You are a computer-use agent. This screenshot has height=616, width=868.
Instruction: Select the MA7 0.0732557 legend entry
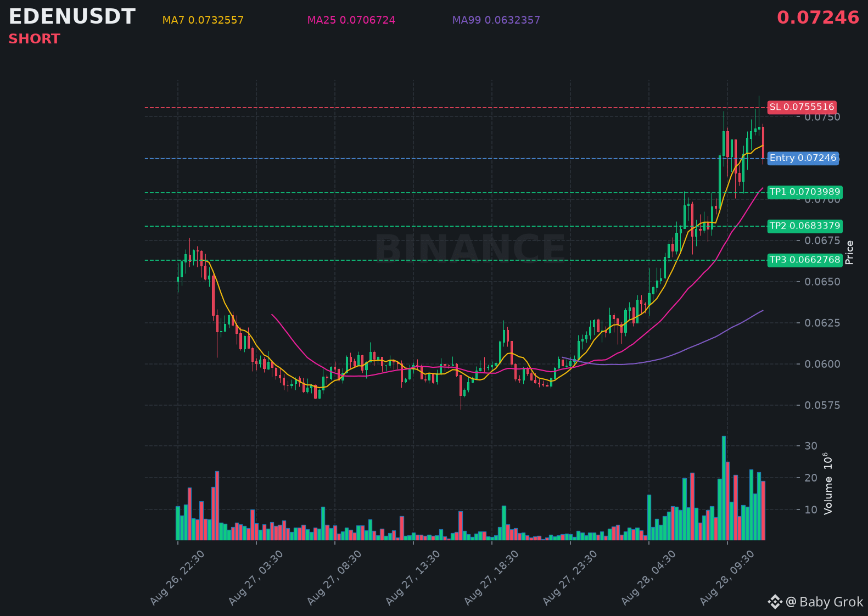click(203, 20)
